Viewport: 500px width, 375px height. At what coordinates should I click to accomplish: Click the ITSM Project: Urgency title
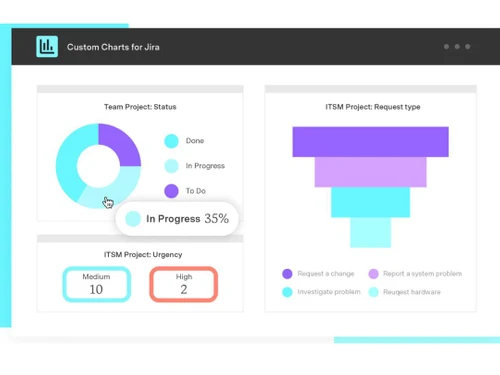143,255
